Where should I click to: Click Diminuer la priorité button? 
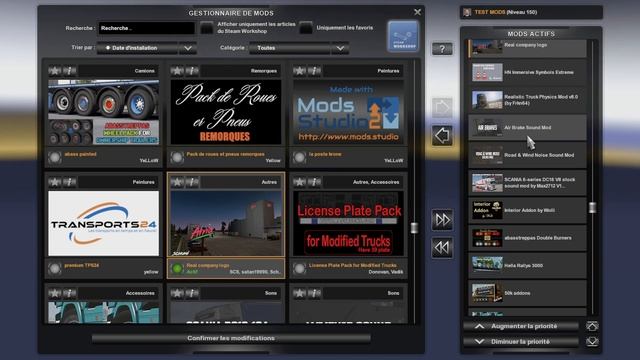click(x=521, y=342)
